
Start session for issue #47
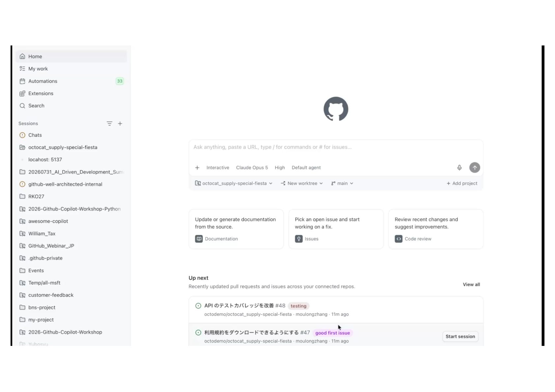coord(460,336)
